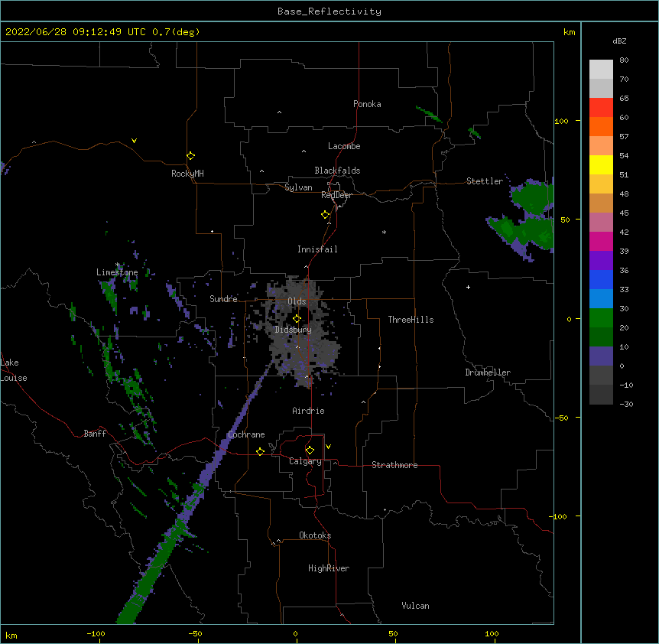Click the dBZ legend heading
The height and width of the screenshot is (644, 659).
(x=619, y=41)
